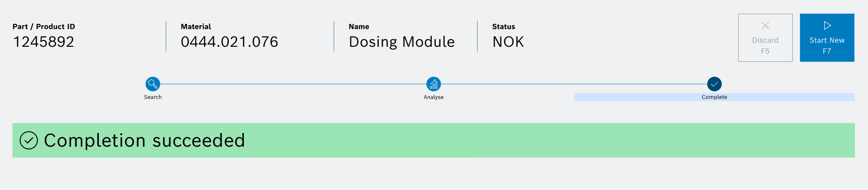Click the Part / Product ID value 1245892

click(44, 42)
